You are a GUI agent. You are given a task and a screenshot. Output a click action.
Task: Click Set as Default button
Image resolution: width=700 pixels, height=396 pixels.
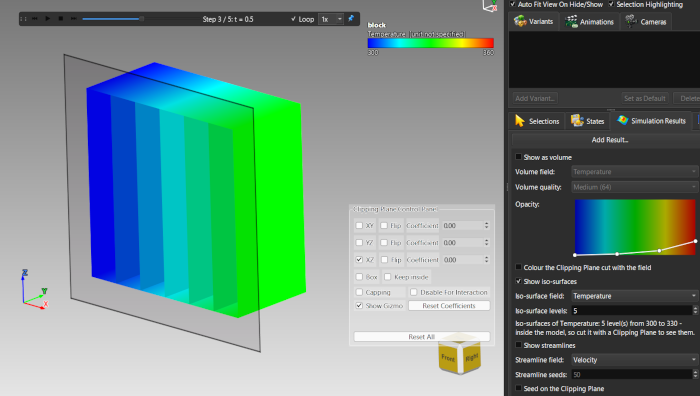point(644,98)
